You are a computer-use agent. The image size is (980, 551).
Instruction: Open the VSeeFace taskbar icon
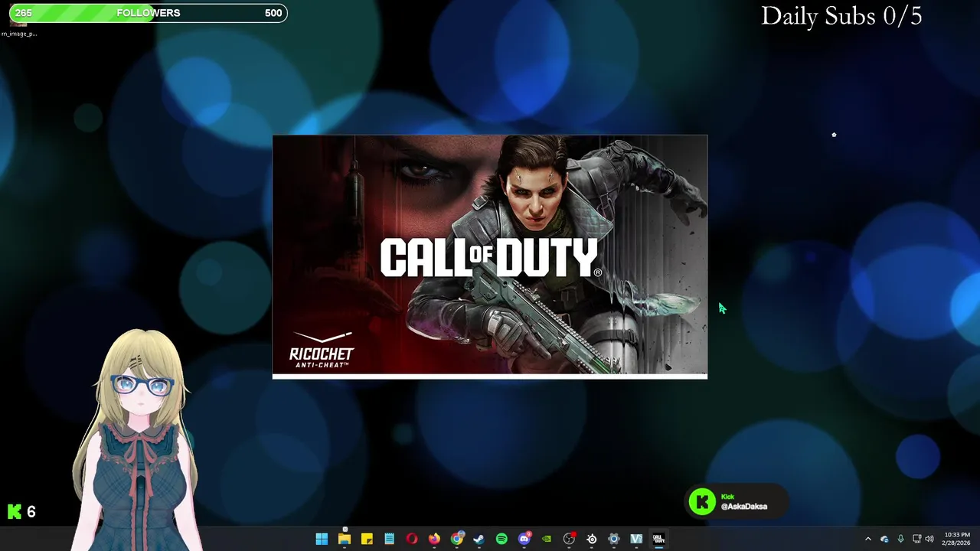pos(636,539)
